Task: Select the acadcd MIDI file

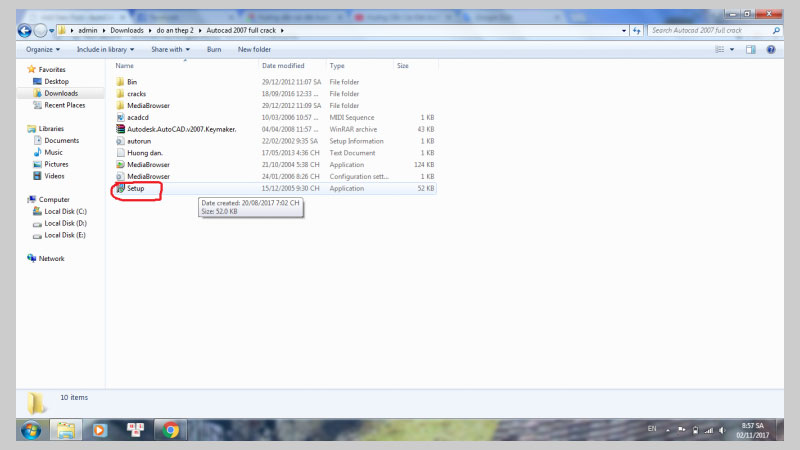Action: coord(140,117)
